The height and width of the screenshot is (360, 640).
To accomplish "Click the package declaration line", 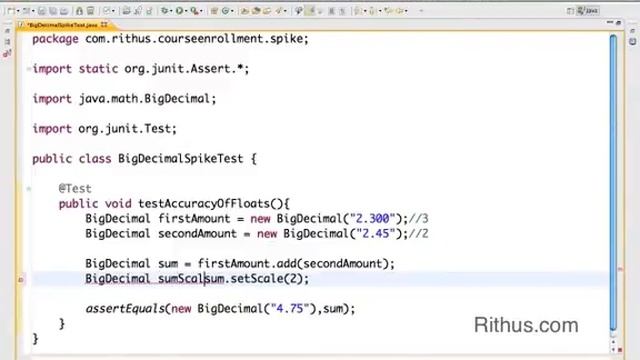I will click(170, 39).
